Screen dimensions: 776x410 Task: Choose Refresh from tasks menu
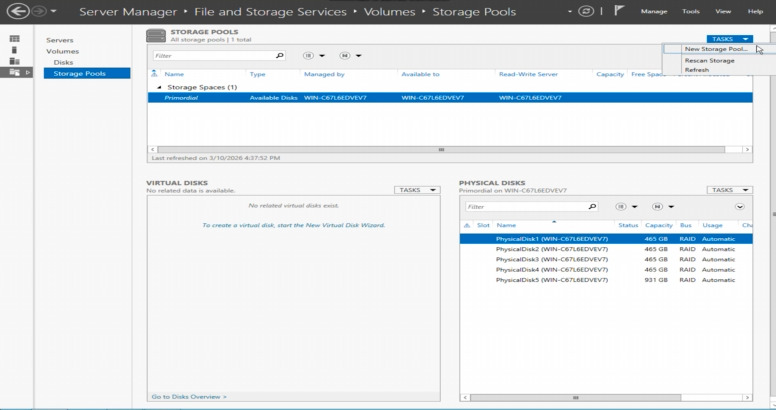point(697,70)
